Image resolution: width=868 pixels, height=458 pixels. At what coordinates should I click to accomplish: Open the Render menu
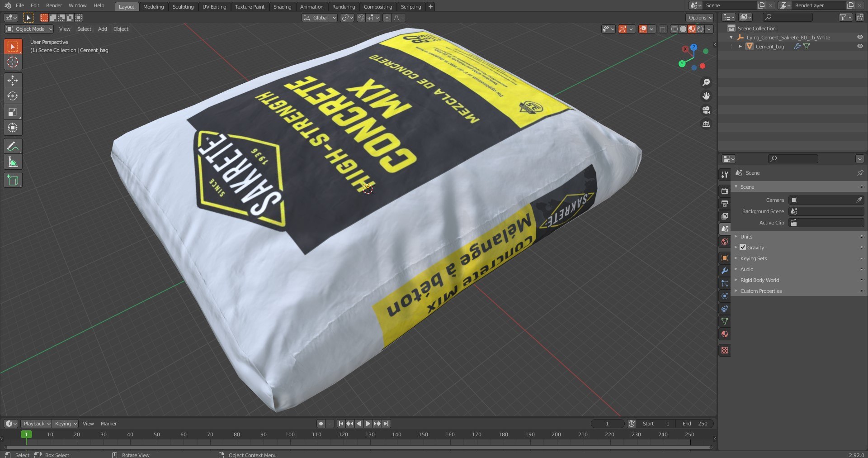[x=54, y=5]
